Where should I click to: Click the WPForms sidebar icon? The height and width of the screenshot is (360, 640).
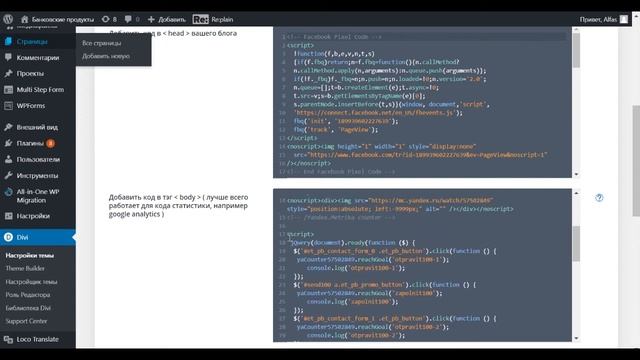click(x=8, y=106)
